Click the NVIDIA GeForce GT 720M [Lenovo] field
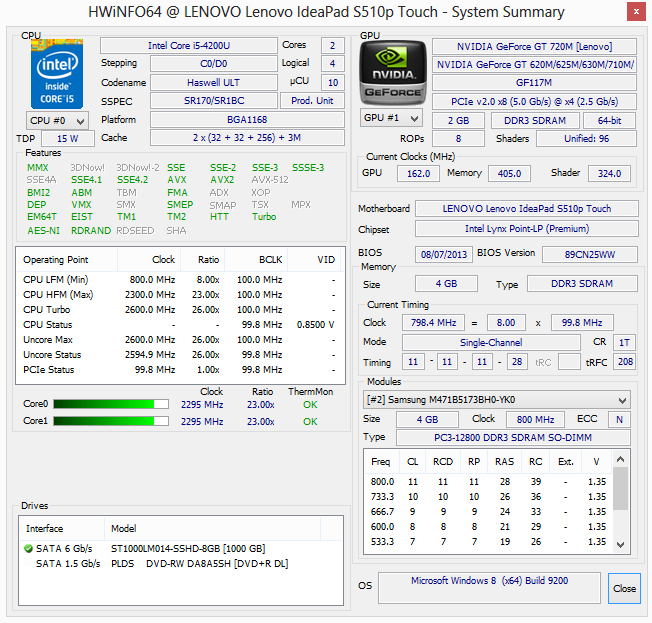 (534, 47)
